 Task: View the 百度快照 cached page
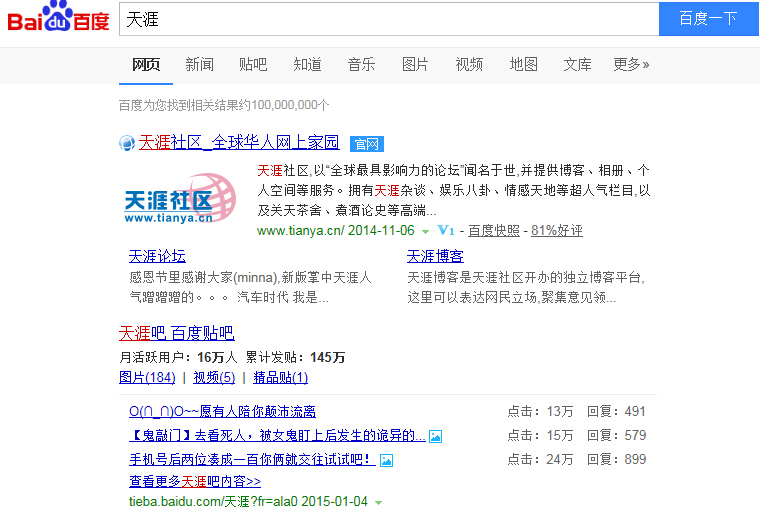pos(494,231)
